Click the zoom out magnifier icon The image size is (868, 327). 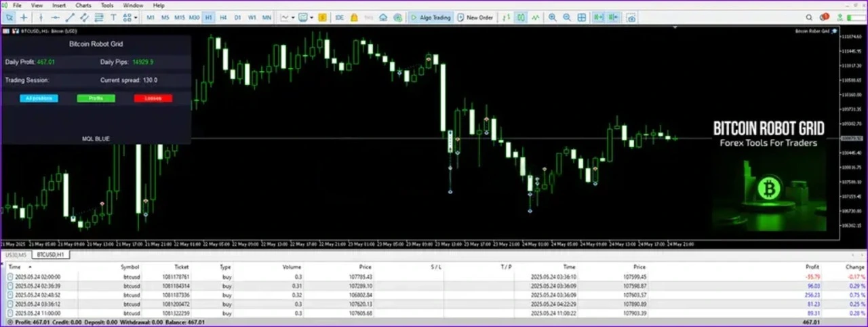click(567, 18)
